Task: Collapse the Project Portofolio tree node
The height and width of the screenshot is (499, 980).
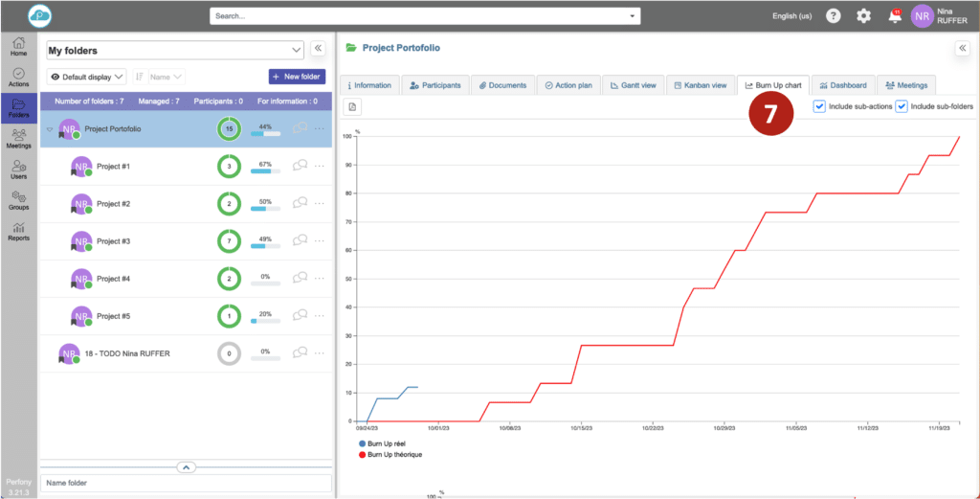Action: 50,128
